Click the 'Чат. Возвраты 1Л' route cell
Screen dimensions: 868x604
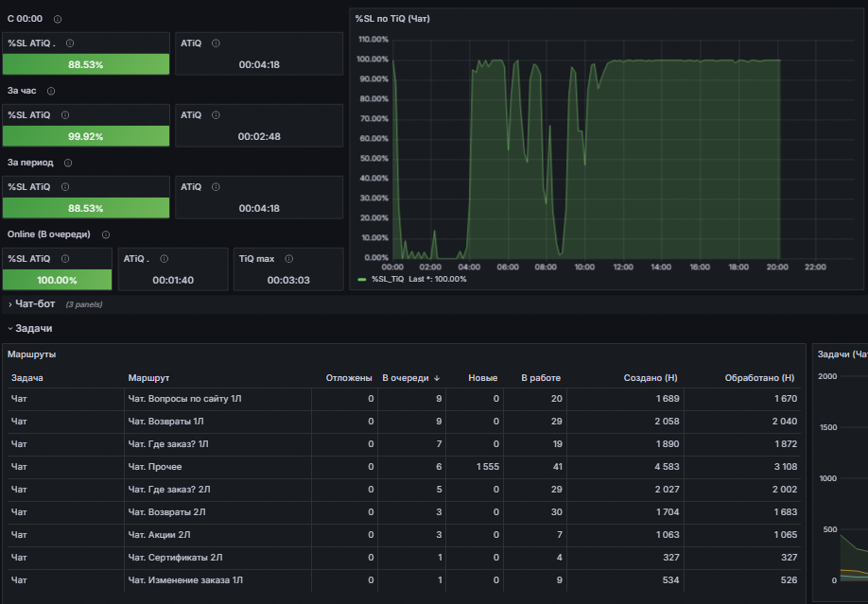[166, 422]
